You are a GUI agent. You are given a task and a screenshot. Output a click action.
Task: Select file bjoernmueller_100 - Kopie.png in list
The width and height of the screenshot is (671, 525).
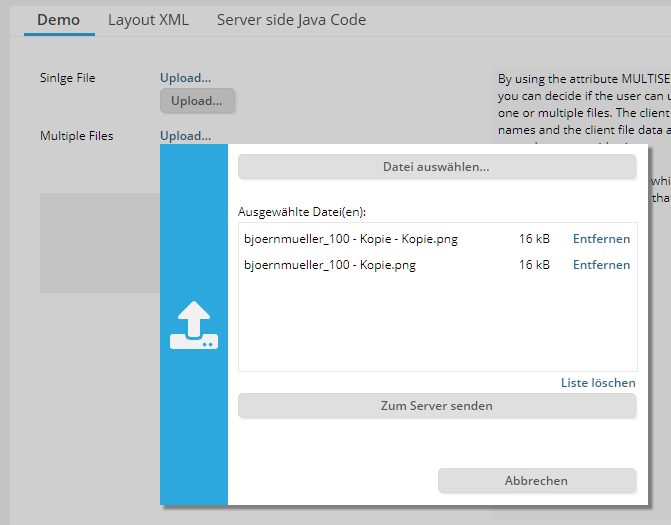(329, 265)
